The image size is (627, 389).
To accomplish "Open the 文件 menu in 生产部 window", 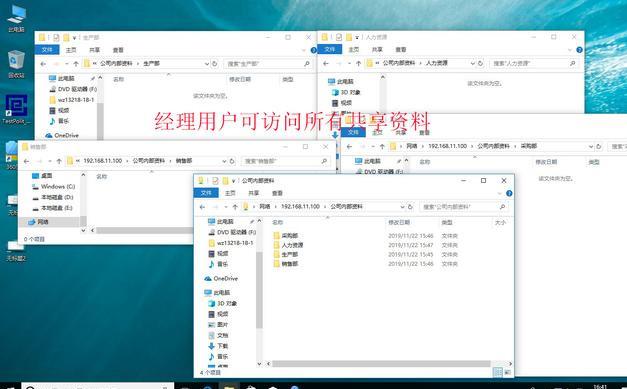I will (x=47, y=50).
